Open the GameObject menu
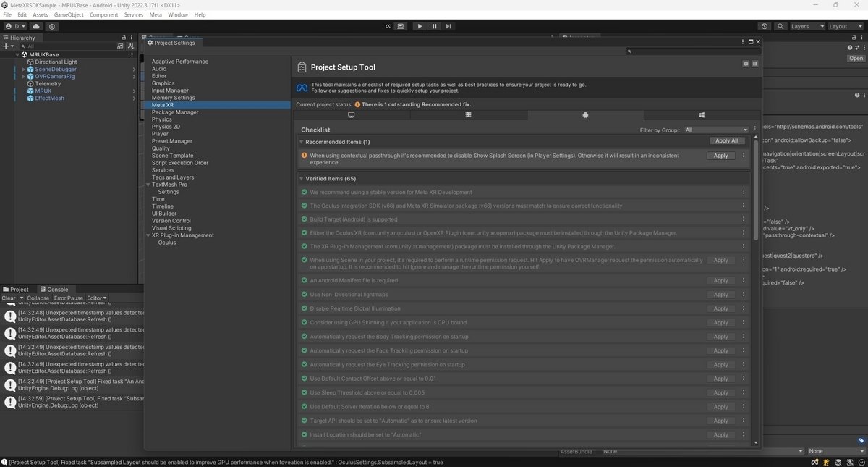This screenshot has height=467, width=868. (x=69, y=14)
